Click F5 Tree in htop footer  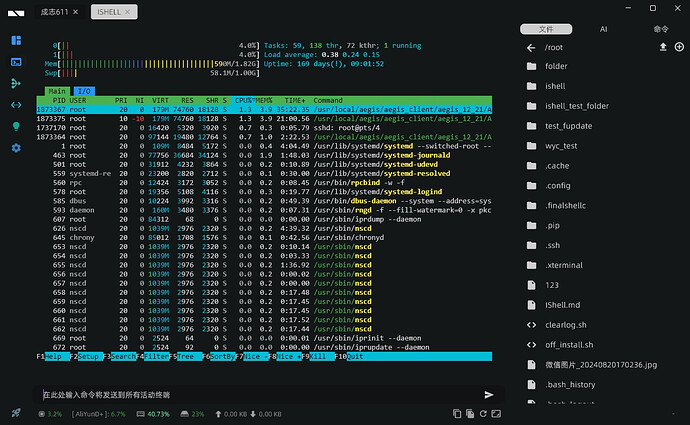186,356
